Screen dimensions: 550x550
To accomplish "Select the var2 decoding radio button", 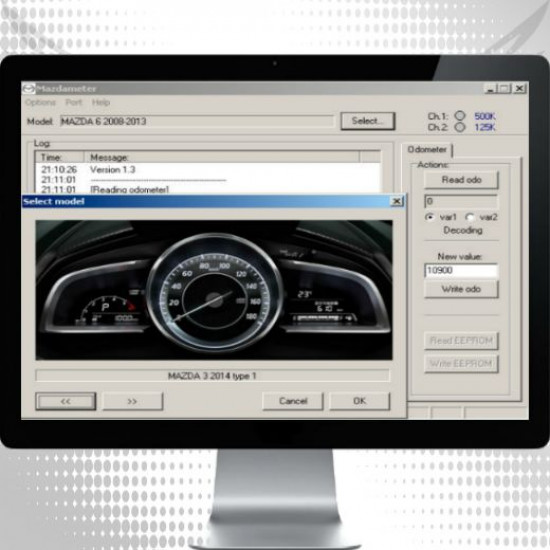I will pos(469,217).
